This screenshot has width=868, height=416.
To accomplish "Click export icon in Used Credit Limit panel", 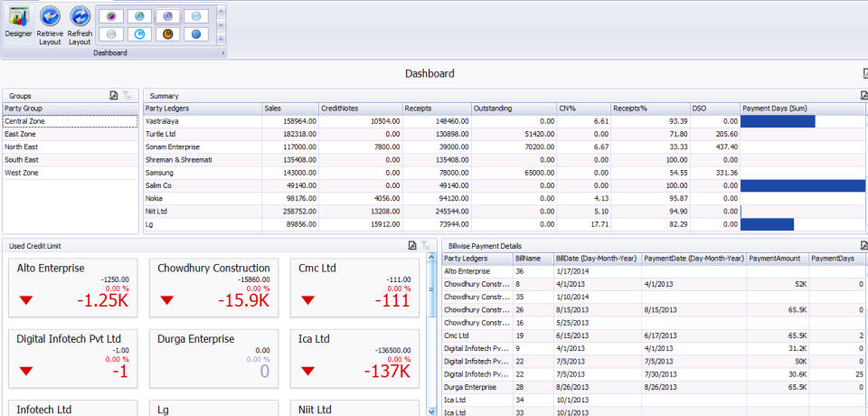I will tap(412, 245).
